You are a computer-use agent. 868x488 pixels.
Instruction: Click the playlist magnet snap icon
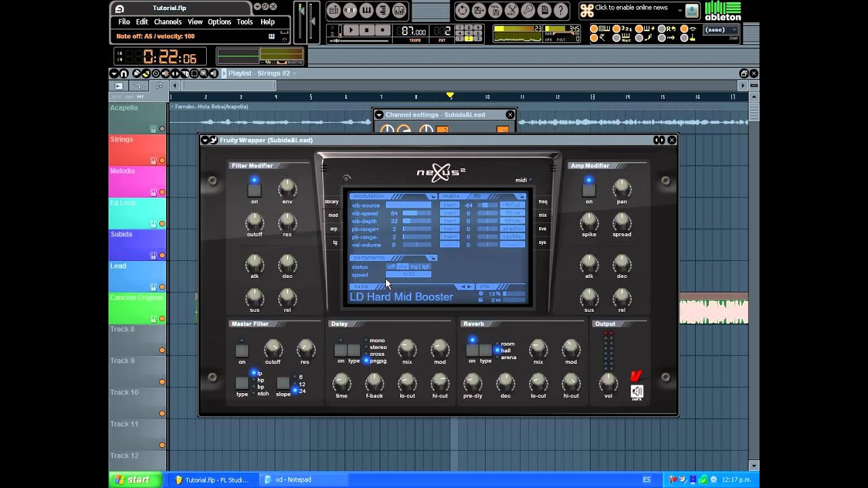tap(123, 73)
